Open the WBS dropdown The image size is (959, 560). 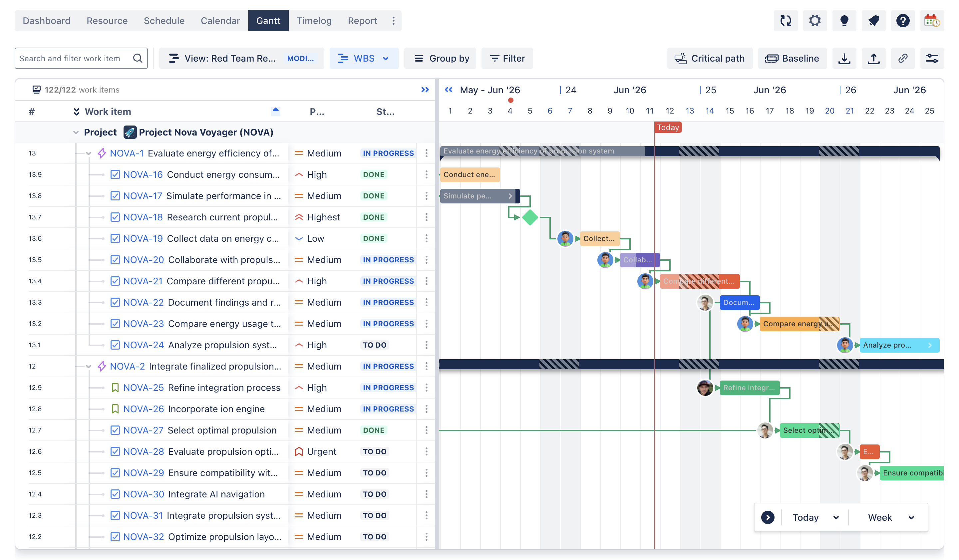pos(364,58)
